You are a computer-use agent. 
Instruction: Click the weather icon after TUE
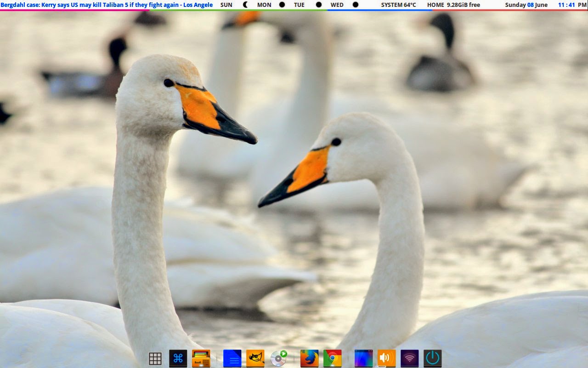319,5
